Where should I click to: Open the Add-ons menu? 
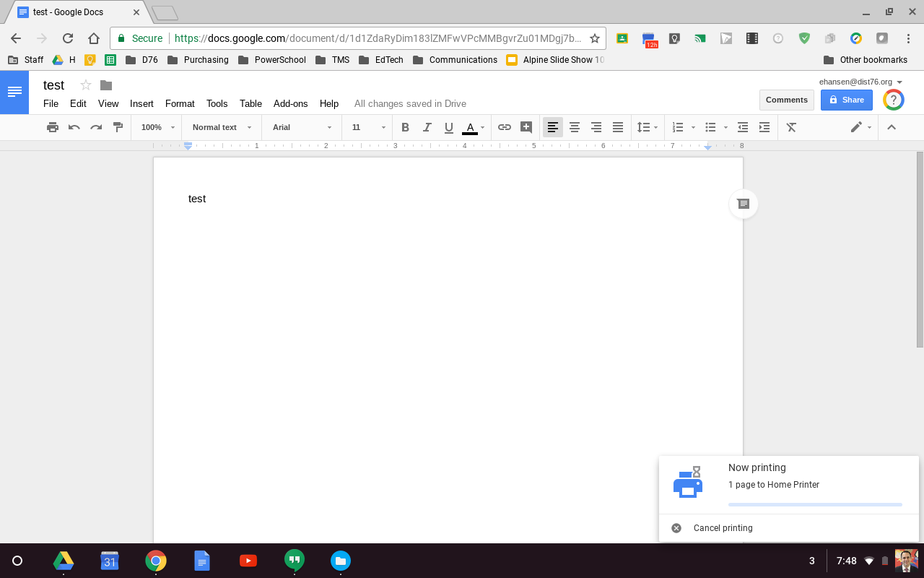point(290,103)
